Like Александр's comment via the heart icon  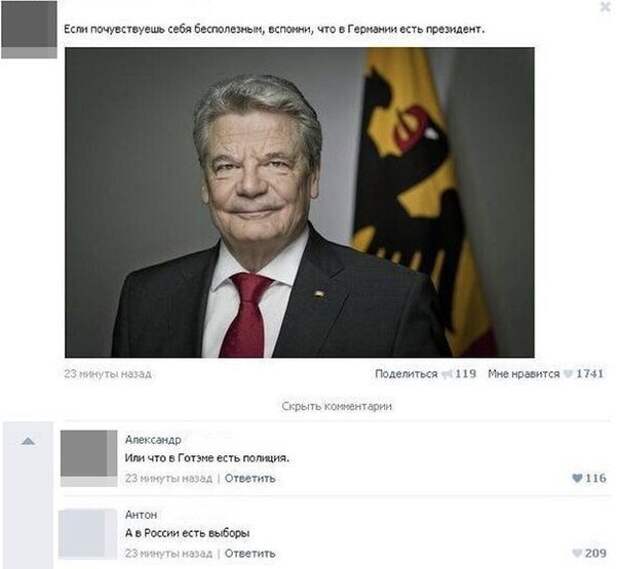[577, 478]
